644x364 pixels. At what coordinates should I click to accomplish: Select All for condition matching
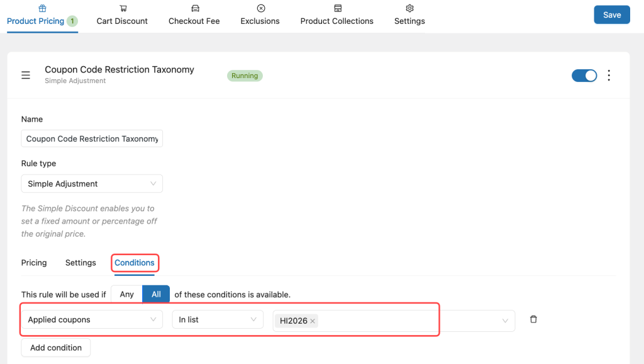(155, 294)
